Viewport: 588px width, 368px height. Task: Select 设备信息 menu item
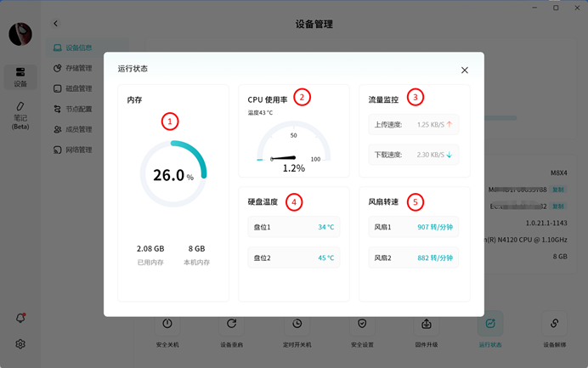[x=78, y=48]
